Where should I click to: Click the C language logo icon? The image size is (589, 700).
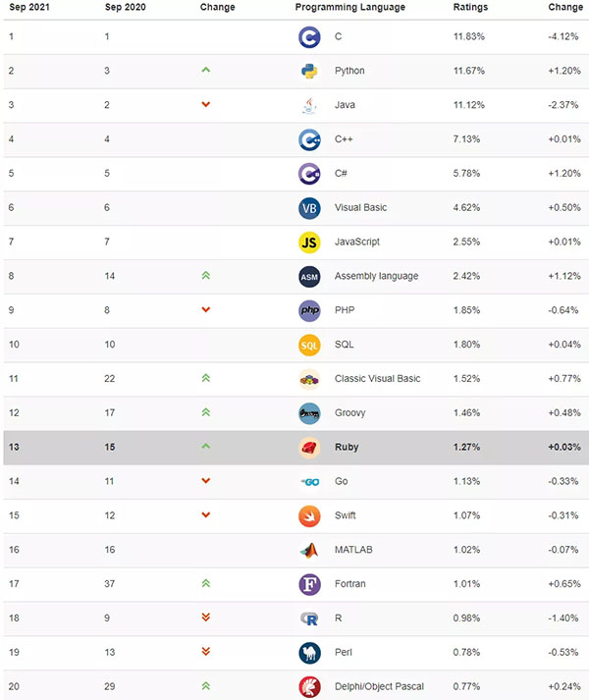(x=309, y=37)
